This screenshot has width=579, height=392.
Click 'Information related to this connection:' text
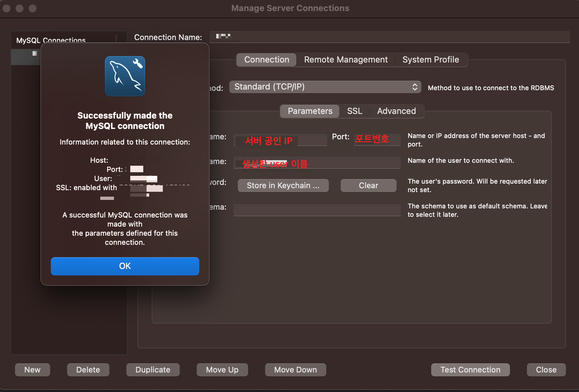click(125, 142)
